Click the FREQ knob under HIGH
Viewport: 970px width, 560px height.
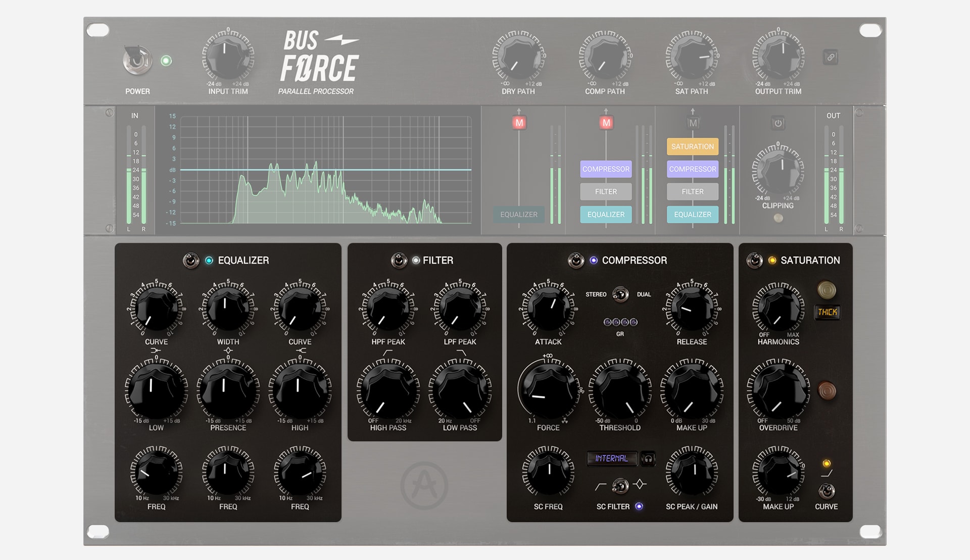pos(300,472)
